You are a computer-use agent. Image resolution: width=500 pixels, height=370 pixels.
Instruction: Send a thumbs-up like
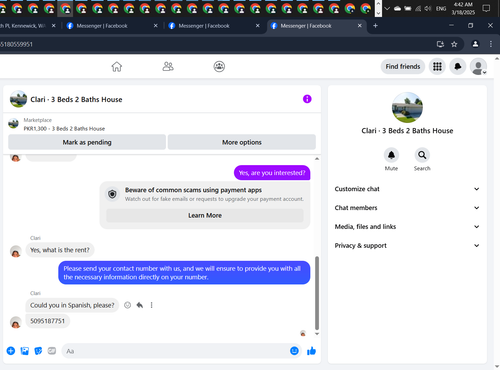pyautogui.click(x=311, y=351)
